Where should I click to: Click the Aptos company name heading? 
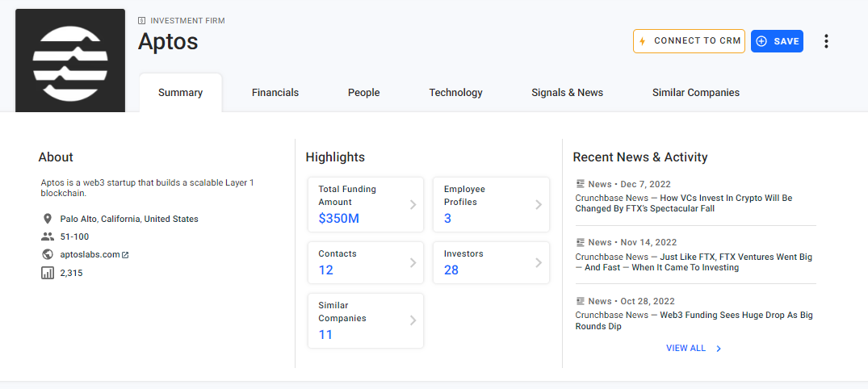click(x=168, y=41)
